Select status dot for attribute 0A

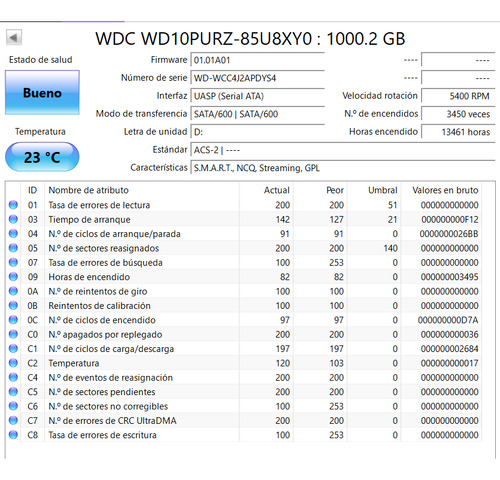pyautogui.click(x=13, y=291)
